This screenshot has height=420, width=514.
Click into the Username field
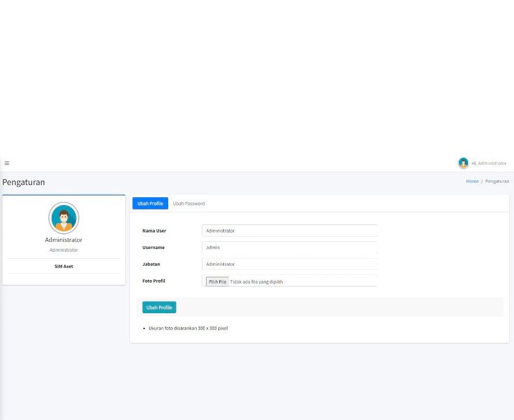(x=289, y=247)
